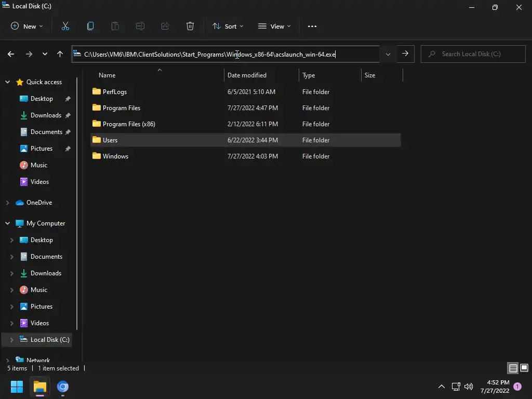Image resolution: width=532 pixels, height=399 pixels.
Task: Open pinned Downloads in Quick access
Action: tap(46, 115)
